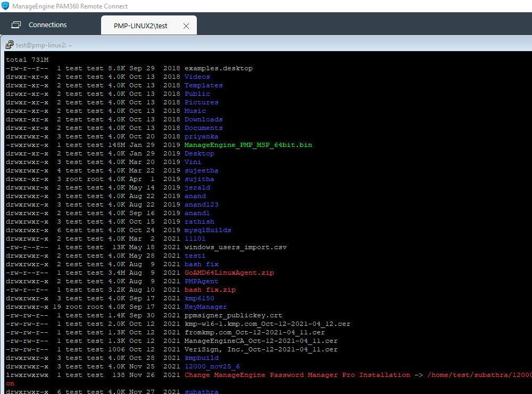Click the sujeetha directory name
The width and height of the screenshot is (532, 394).
[202, 170]
